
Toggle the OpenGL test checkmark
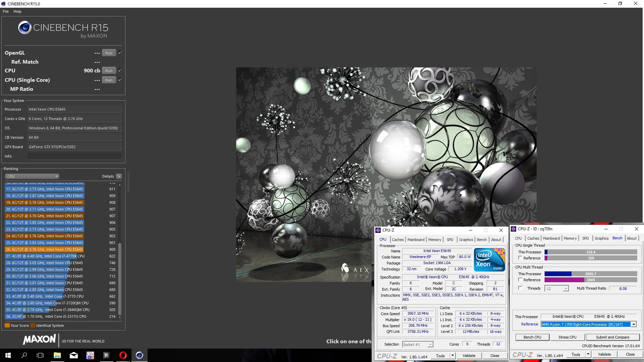tap(120, 53)
